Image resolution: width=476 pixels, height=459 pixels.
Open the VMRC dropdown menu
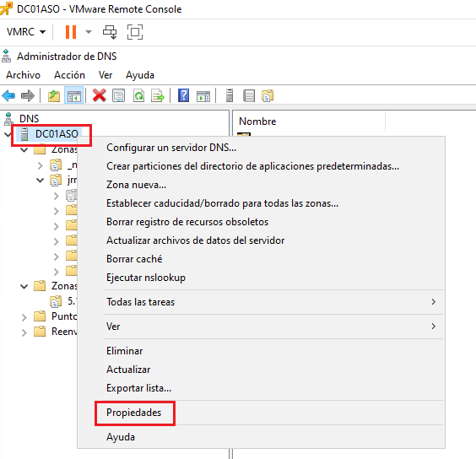point(26,32)
